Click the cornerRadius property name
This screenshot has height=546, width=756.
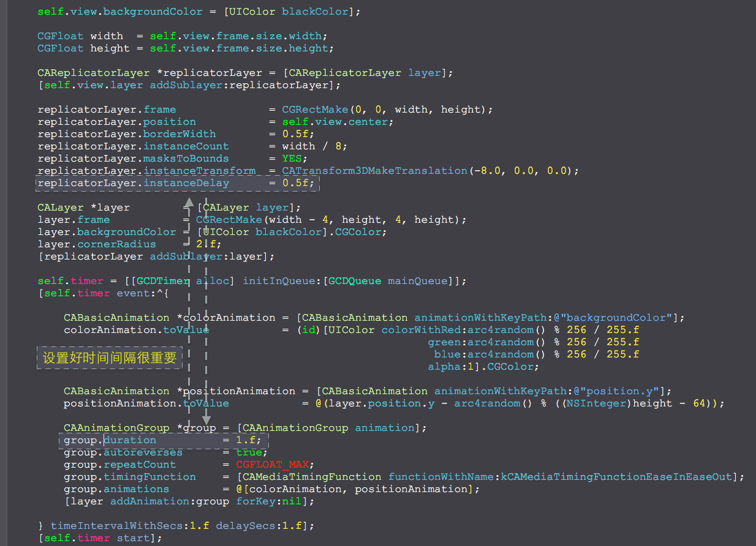point(117,244)
